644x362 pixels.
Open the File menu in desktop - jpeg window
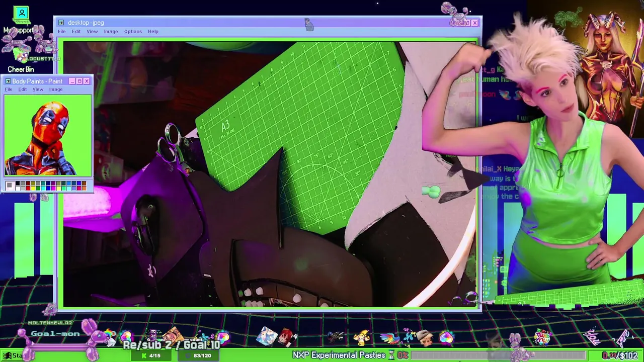pyautogui.click(x=61, y=31)
